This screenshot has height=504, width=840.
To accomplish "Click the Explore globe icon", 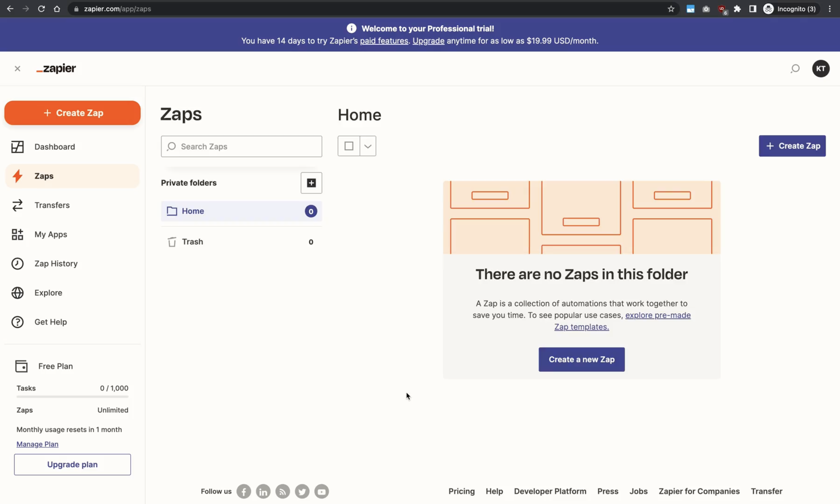I will pyautogui.click(x=17, y=293).
